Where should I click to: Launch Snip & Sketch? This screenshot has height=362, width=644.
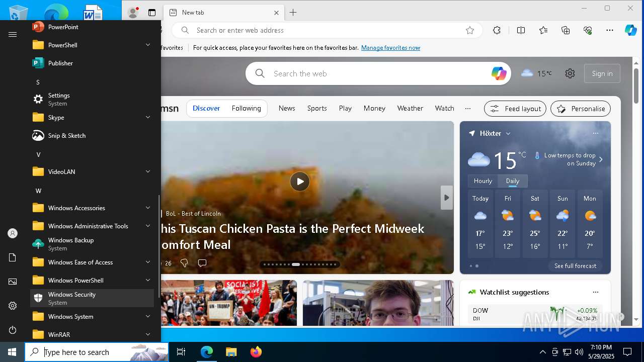(92, 136)
